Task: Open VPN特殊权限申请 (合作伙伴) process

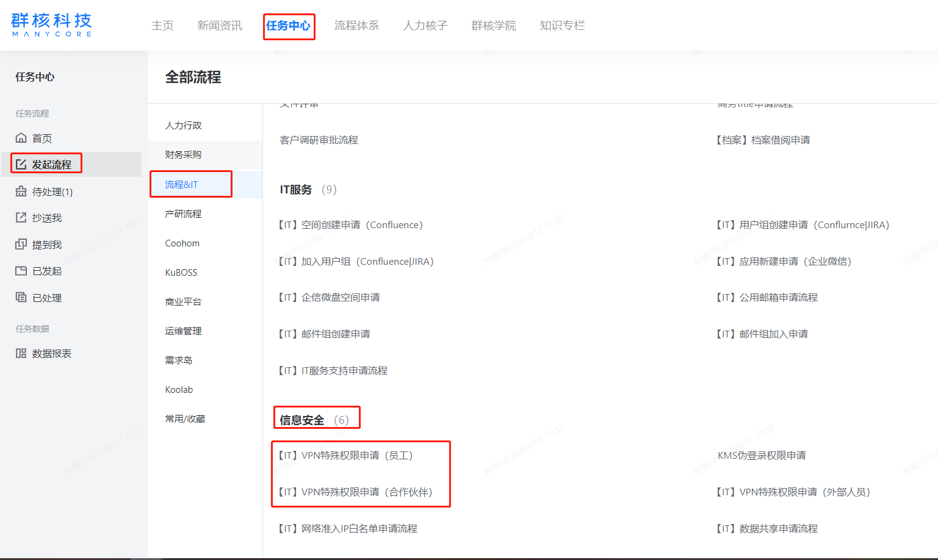Action: pos(355,492)
